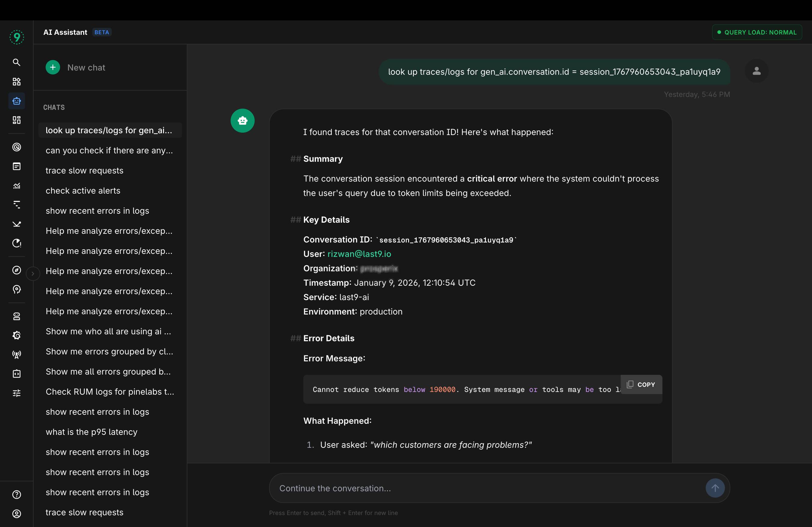This screenshot has height=527, width=812.
Task: Open the user account profile icon
Action: (x=17, y=514)
